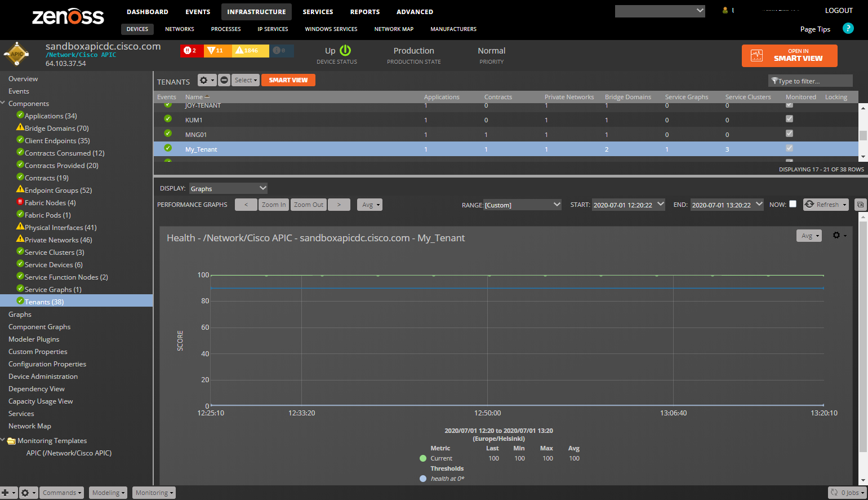Go to the Dashboard tab

(148, 12)
